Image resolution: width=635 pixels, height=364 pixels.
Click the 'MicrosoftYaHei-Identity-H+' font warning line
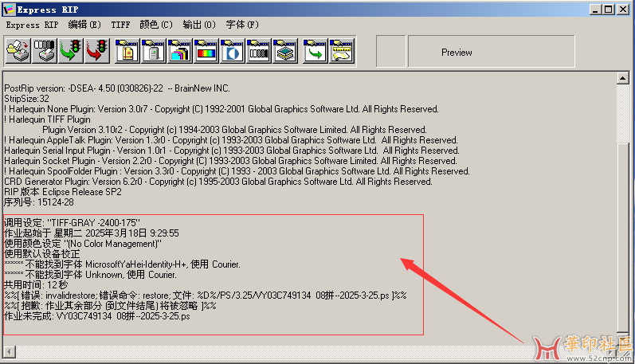pyautogui.click(x=123, y=264)
